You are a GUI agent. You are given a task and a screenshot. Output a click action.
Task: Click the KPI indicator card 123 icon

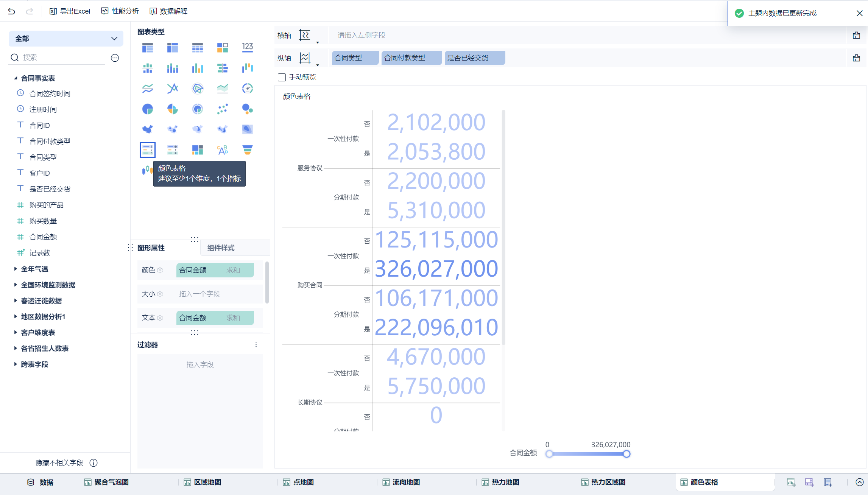247,47
